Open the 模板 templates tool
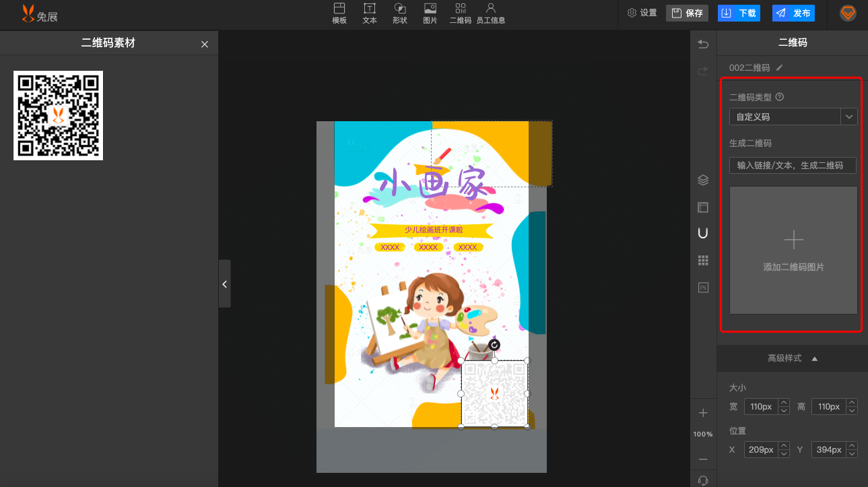 tap(339, 13)
